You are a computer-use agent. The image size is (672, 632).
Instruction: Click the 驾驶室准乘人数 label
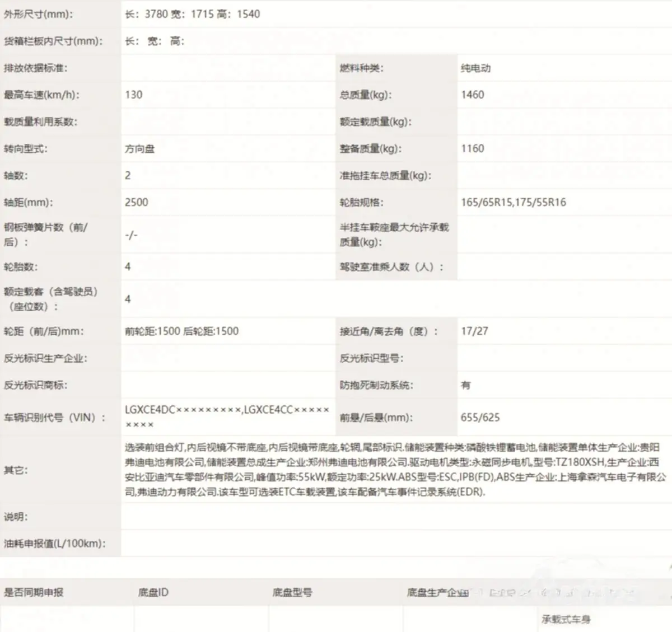pos(391,266)
